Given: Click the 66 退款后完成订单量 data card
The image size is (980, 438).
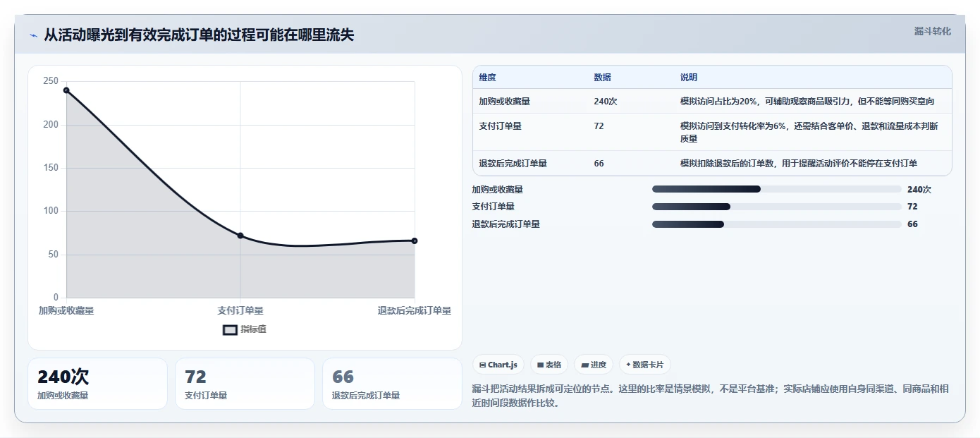Looking at the screenshot, I should click(x=392, y=384).
